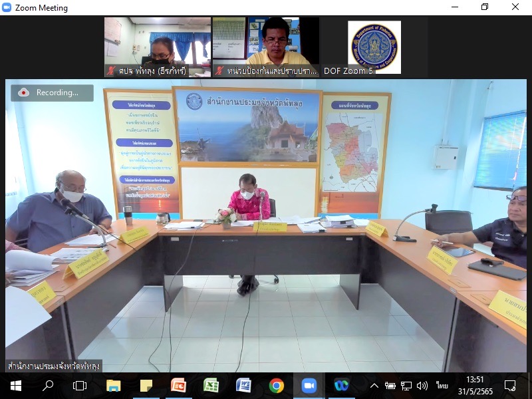Open the volume control in system tray
This screenshot has height=399, width=532.
422,385
